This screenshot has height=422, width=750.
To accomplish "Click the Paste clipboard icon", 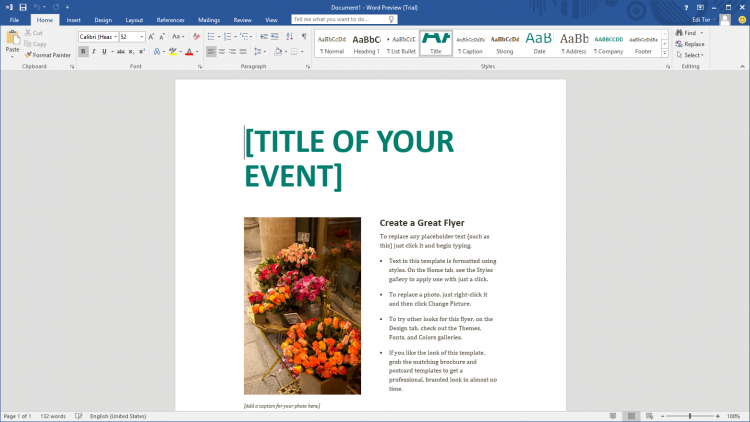I will [x=12, y=37].
